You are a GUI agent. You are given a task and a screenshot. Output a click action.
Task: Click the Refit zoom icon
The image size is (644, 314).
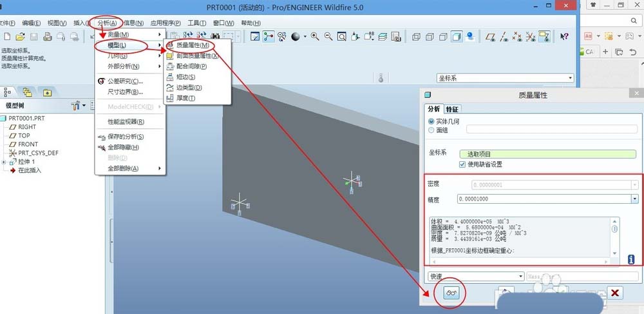[341, 37]
